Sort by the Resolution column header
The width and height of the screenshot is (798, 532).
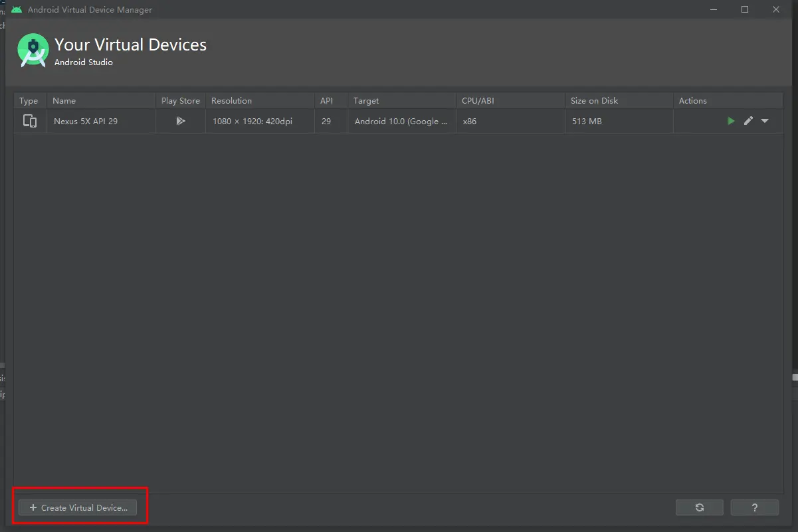point(260,101)
